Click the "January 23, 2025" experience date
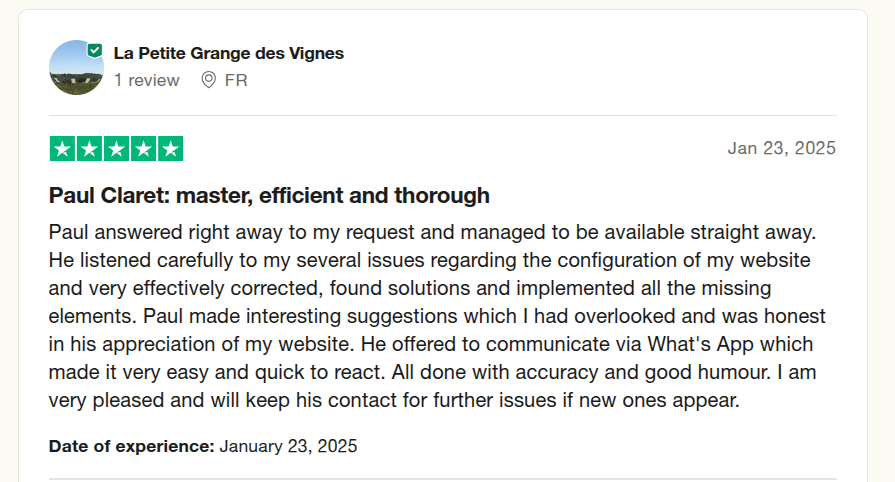 tap(288, 446)
